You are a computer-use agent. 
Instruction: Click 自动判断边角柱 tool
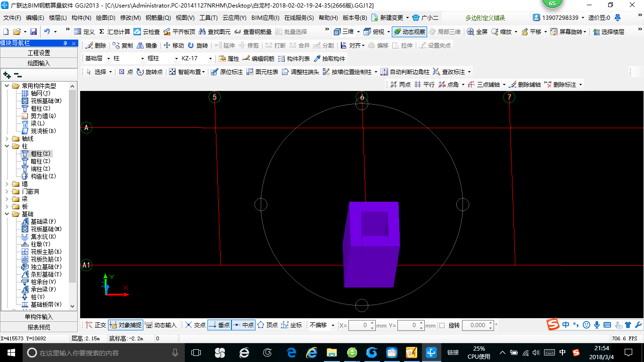pyautogui.click(x=405, y=72)
